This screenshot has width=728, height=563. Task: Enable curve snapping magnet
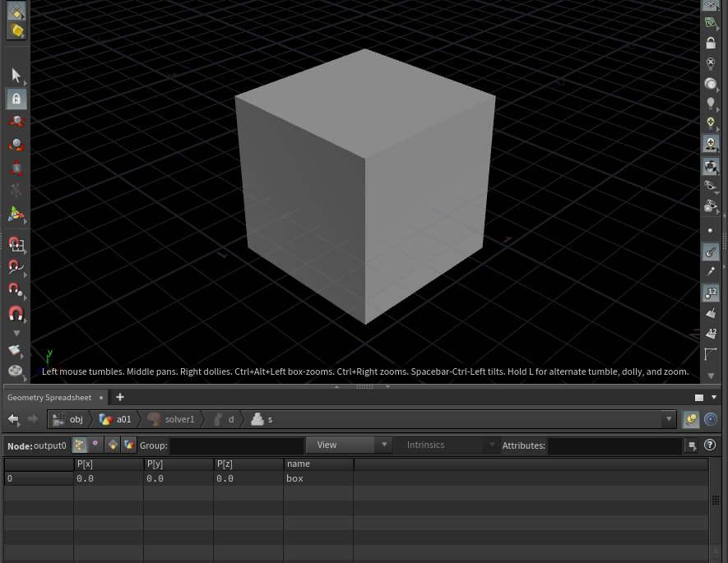click(x=16, y=266)
